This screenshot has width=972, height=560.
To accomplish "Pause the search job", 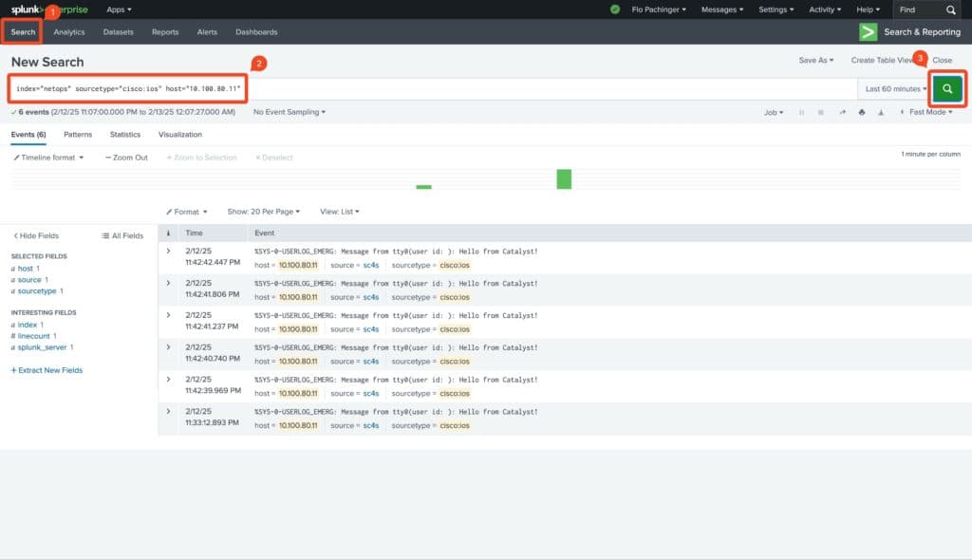I will pos(802,112).
